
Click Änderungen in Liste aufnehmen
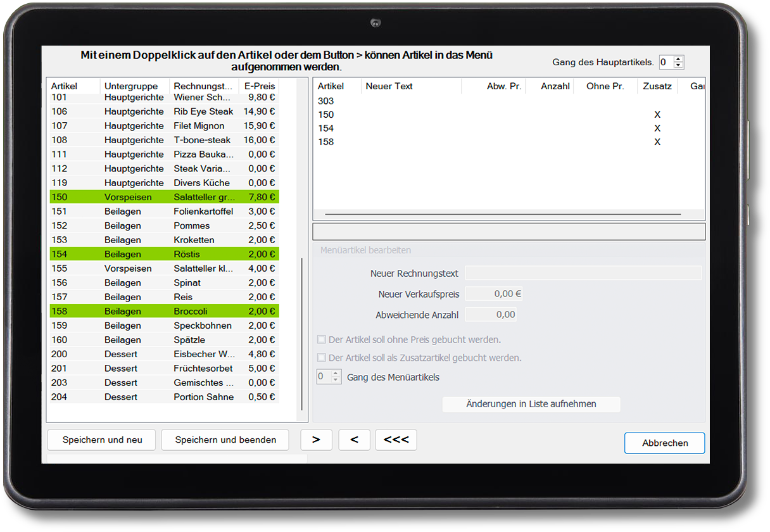[531, 404]
